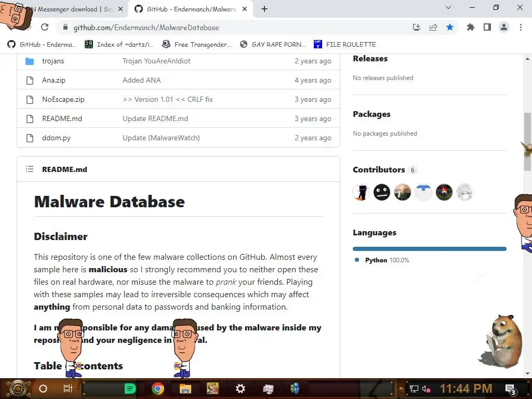Select the GitHub Endermanch/MalwareDatabase tab
The width and height of the screenshot is (532, 399).
(191, 9)
